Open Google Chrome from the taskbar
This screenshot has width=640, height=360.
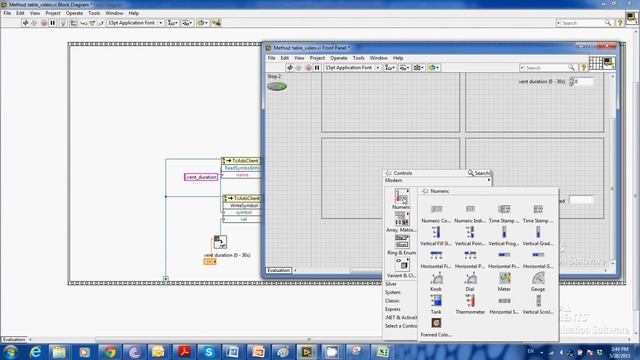click(109, 352)
